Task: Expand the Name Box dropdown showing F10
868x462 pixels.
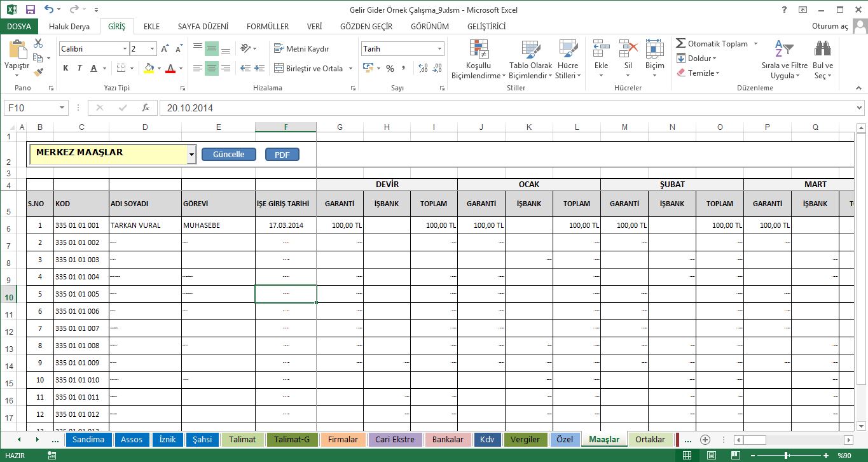Action: pos(62,108)
